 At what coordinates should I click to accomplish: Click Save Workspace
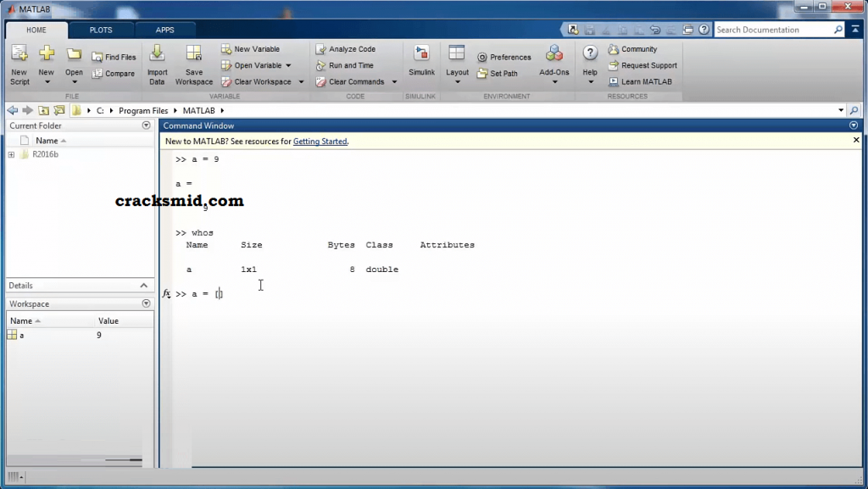[x=194, y=64]
